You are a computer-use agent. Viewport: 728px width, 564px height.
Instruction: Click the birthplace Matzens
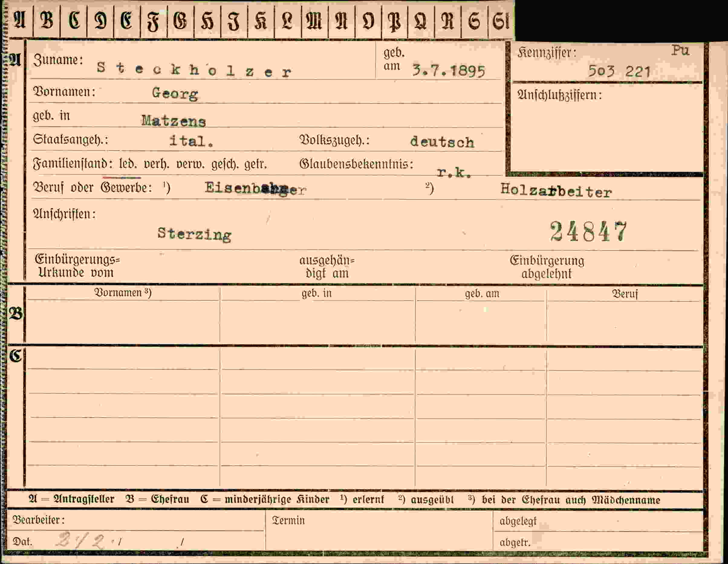pyautogui.click(x=174, y=120)
